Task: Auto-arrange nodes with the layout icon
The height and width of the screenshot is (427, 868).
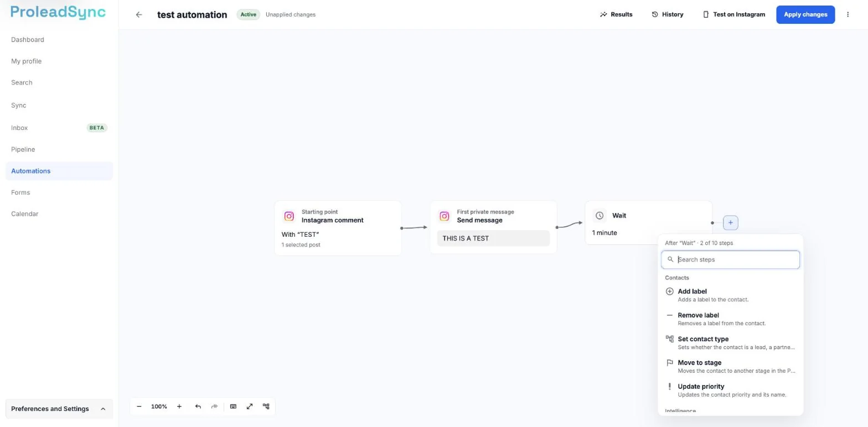Action: click(266, 407)
